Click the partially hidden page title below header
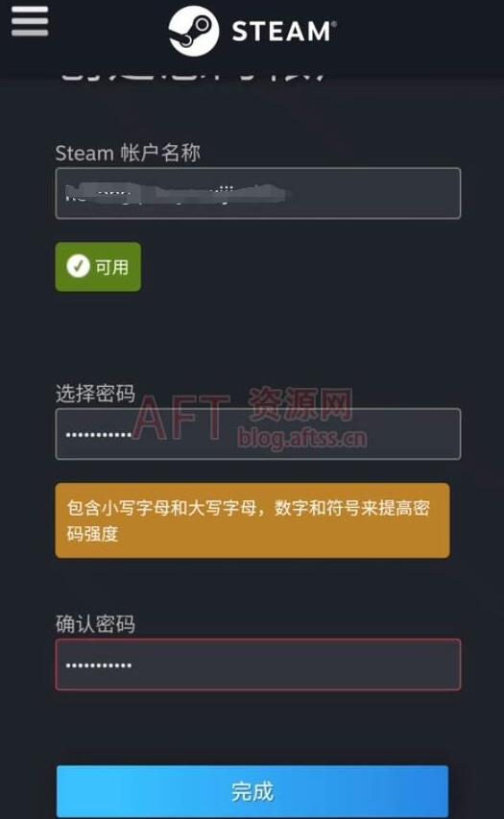The height and width of the screenshot is (819, 504). tap(193, 75)
